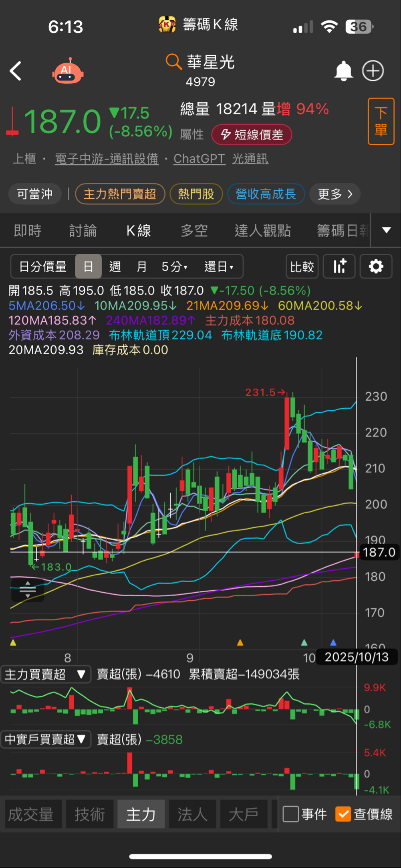
Task: Open the chart indicator add icon
Action: point(339,266)
